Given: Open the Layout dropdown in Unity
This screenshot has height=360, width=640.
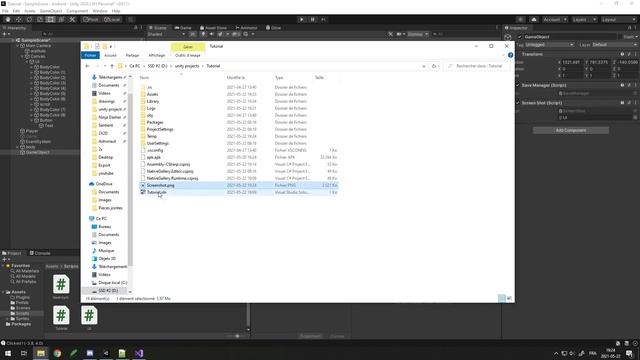Looking at the screenshot, I should 618,20.
